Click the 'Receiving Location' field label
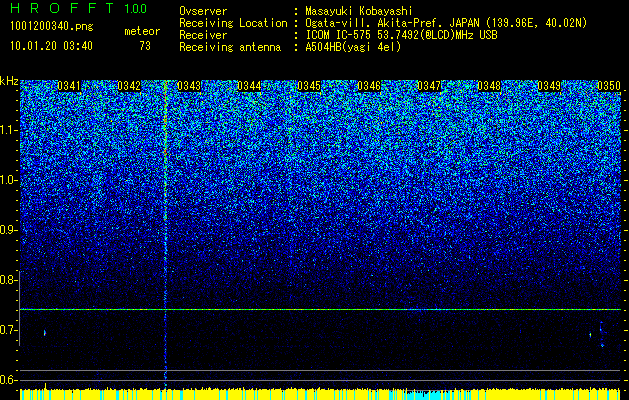The width and height of the screenshot is (629, 400). tap(233, 23)
